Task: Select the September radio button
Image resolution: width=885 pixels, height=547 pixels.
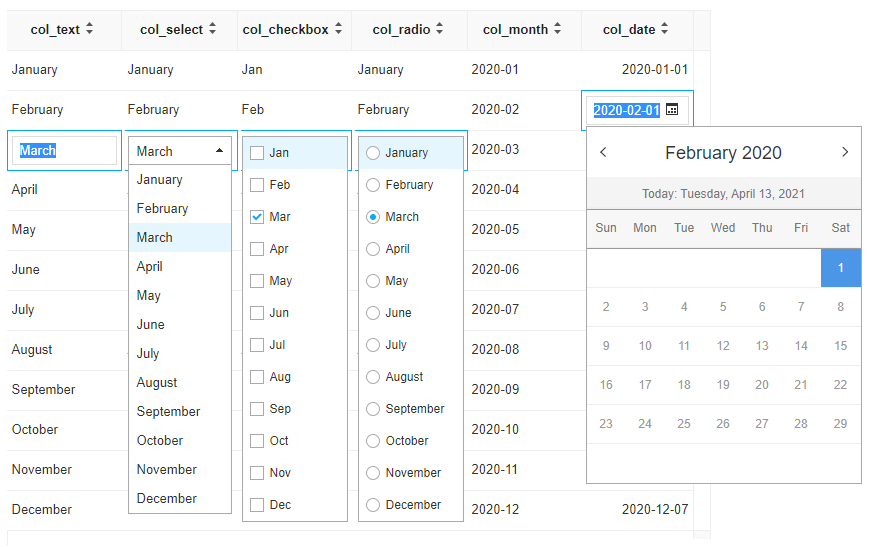Action: click(373, 409)
